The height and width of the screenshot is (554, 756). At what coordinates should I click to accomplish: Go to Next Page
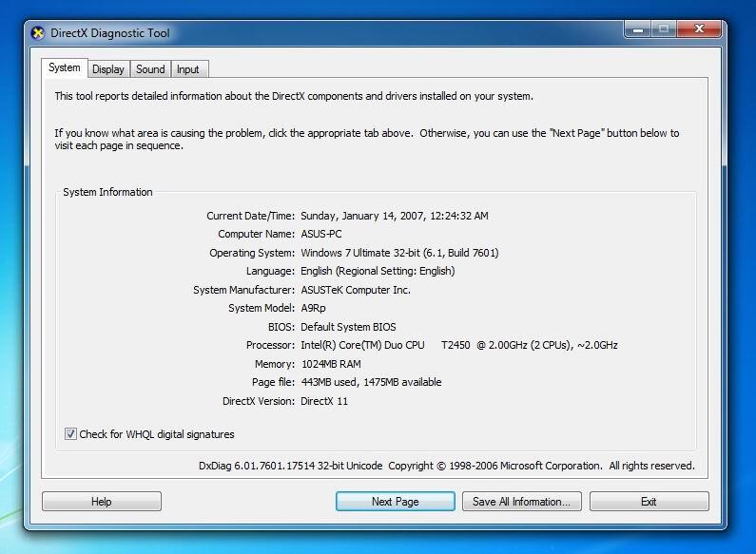(396, 502)
